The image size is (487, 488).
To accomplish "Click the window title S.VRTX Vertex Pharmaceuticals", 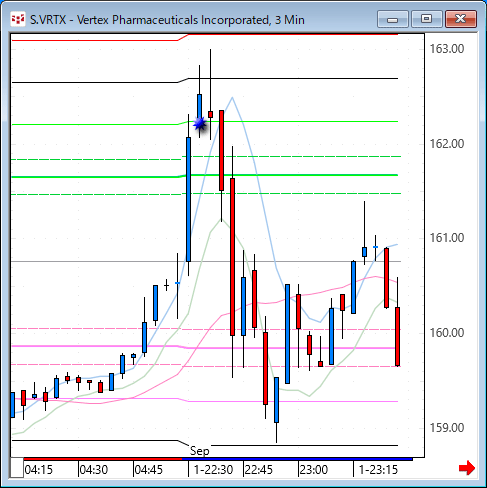I will tap(167, 20).
